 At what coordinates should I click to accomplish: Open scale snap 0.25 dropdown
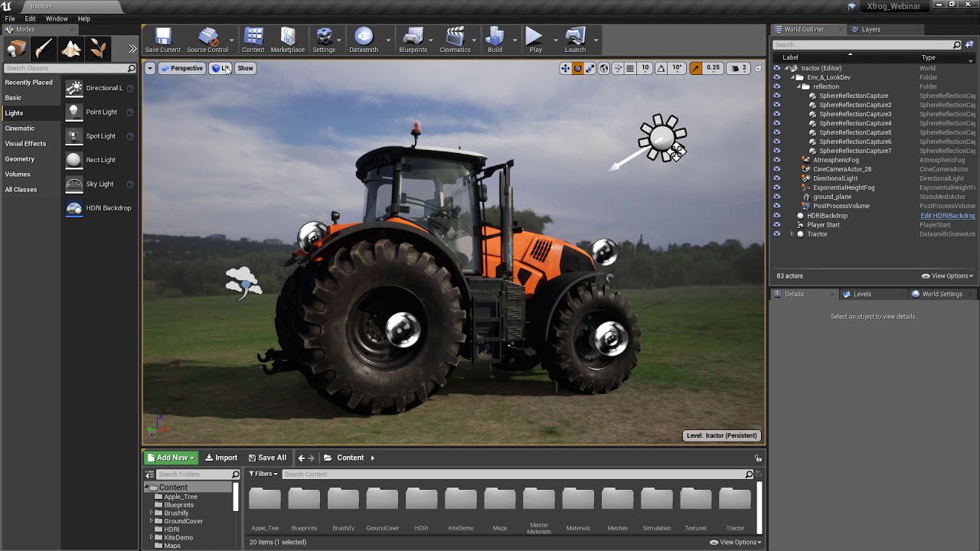[713, 68]
